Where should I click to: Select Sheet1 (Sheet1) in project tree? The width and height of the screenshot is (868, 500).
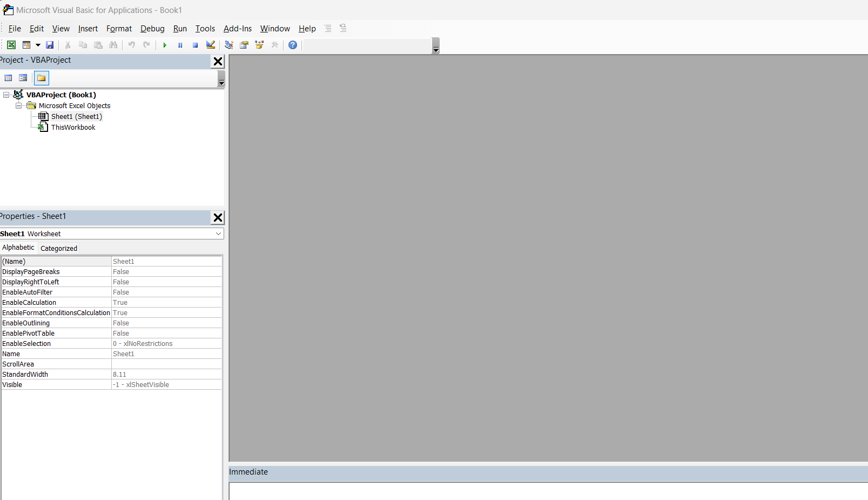pos(77,117)
